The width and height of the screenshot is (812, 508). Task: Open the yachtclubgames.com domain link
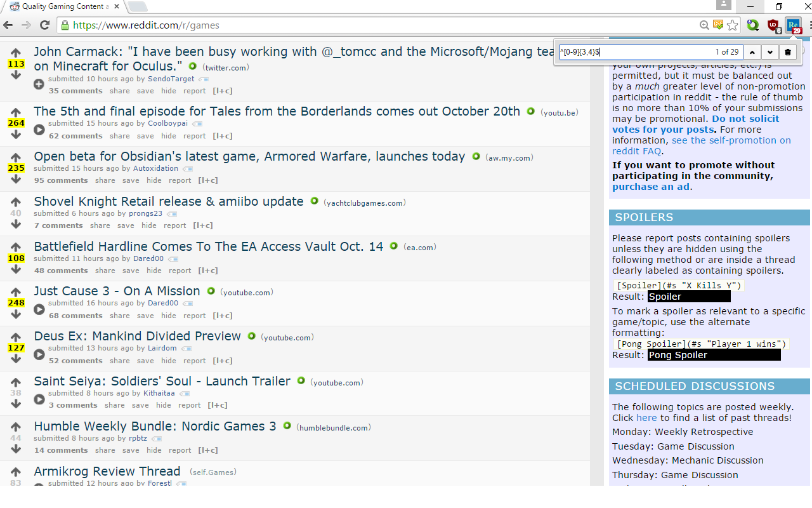click(365, 203)
